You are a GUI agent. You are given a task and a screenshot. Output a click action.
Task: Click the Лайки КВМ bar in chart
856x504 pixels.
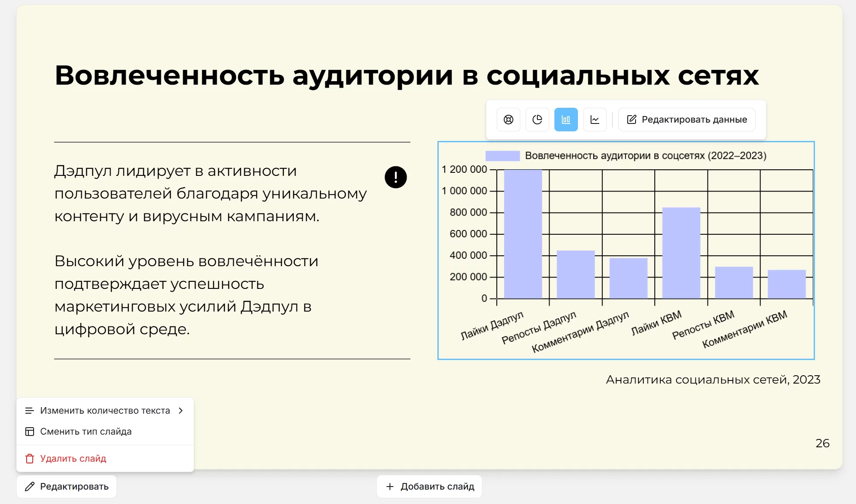point(681,253)
